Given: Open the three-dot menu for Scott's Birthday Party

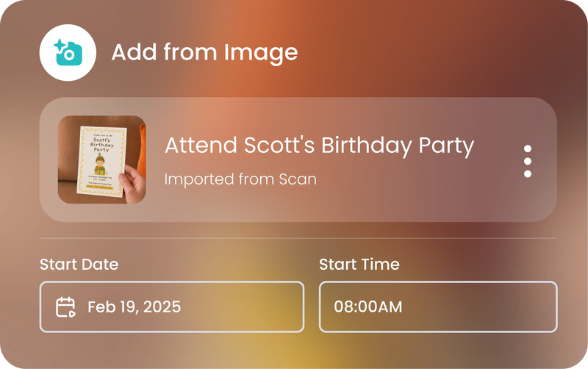Looking at the screenshot, I should click(x=528, y=161).
